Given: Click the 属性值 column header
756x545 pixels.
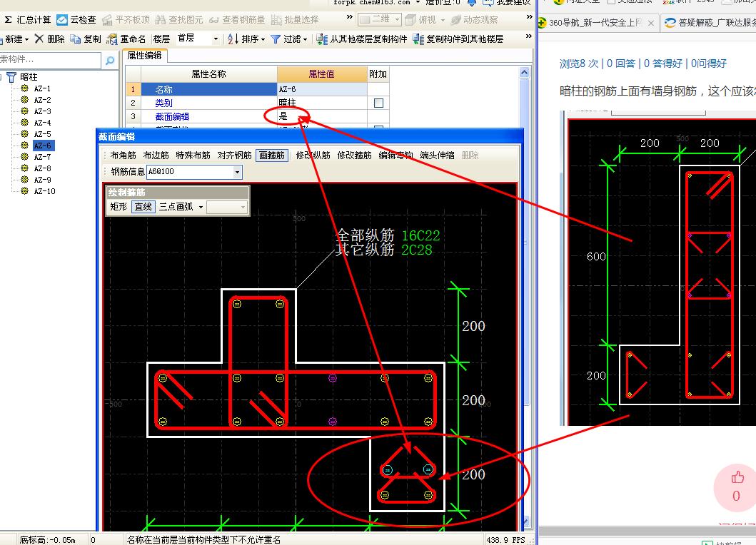Looking at the screenshot, I should click(x=322, y=74).
